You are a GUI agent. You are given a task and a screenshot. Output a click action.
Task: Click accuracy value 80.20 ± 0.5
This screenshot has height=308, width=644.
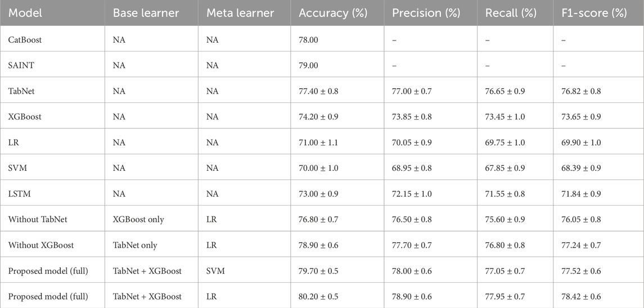318,297
